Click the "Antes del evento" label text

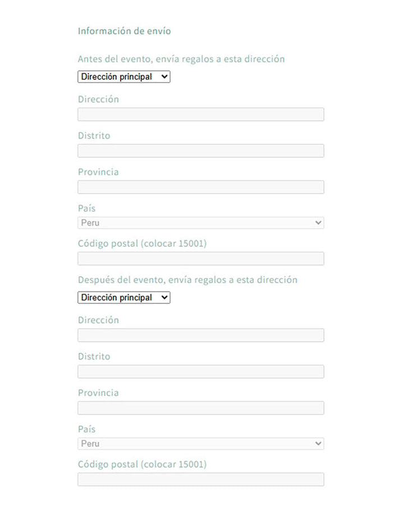click(x=181, y=59)
